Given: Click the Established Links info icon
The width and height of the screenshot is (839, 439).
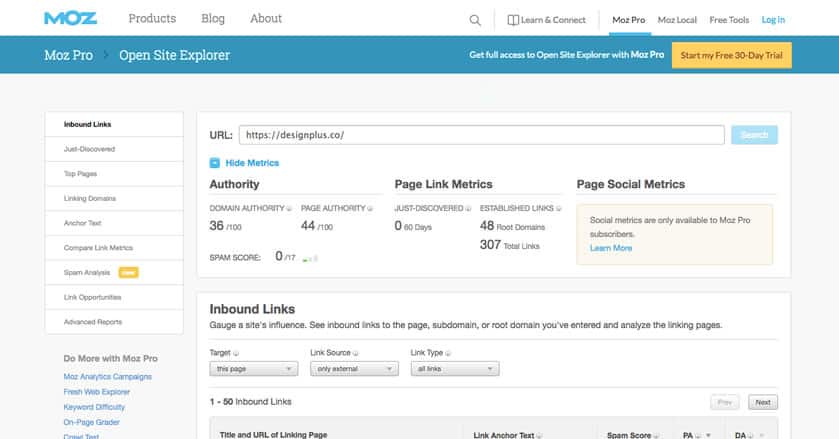Looking at the screenshot, I should coord(559,208).
